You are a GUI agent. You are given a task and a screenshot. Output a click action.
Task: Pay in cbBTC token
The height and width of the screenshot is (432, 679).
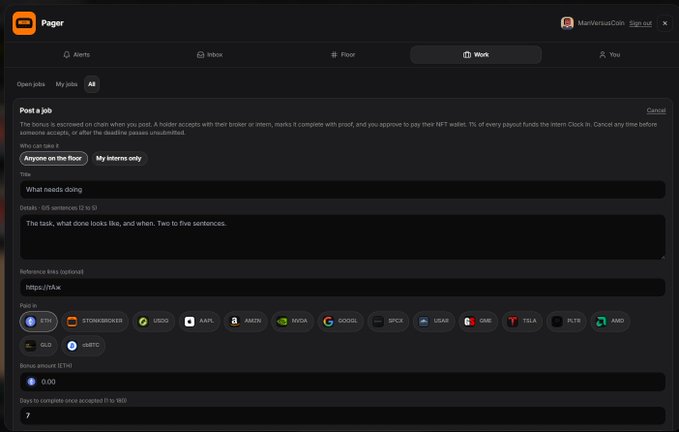(x=83, y=345)
